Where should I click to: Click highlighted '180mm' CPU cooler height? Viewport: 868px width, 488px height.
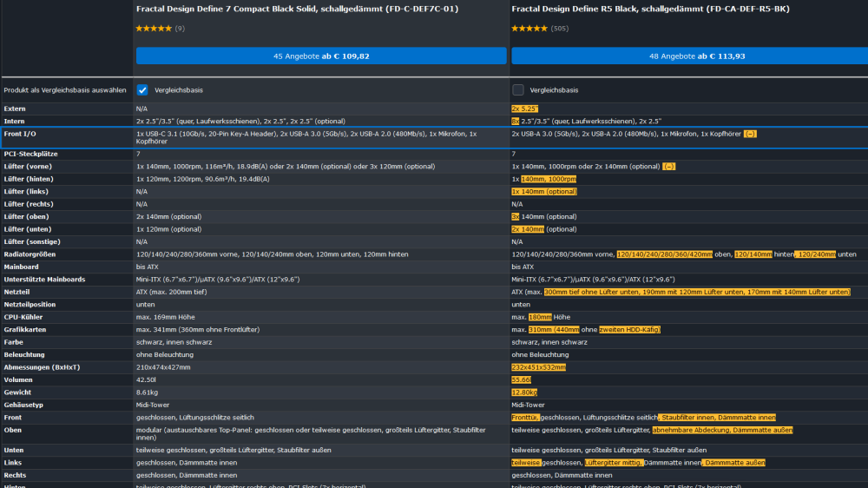point(540,317)
